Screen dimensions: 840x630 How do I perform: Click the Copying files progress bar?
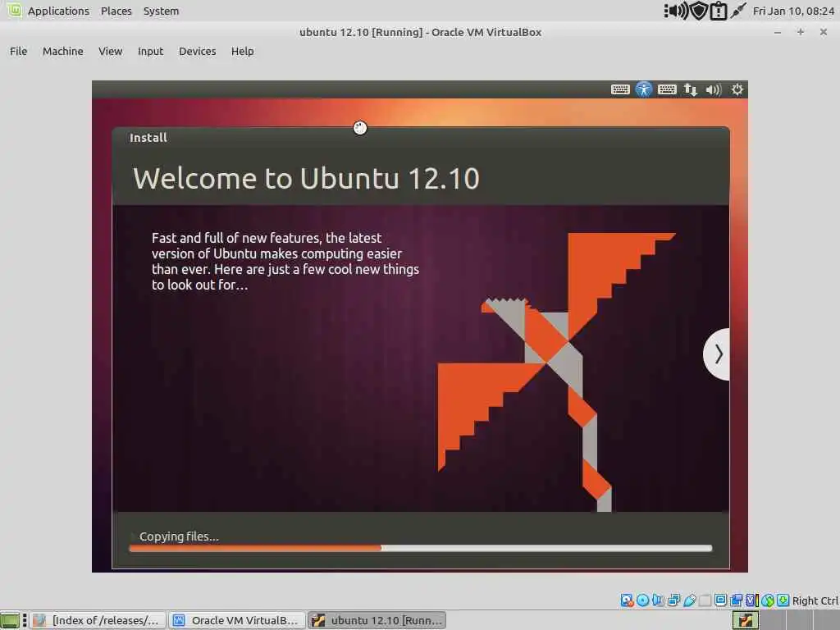pyautogui.click(x=421, y=548)
